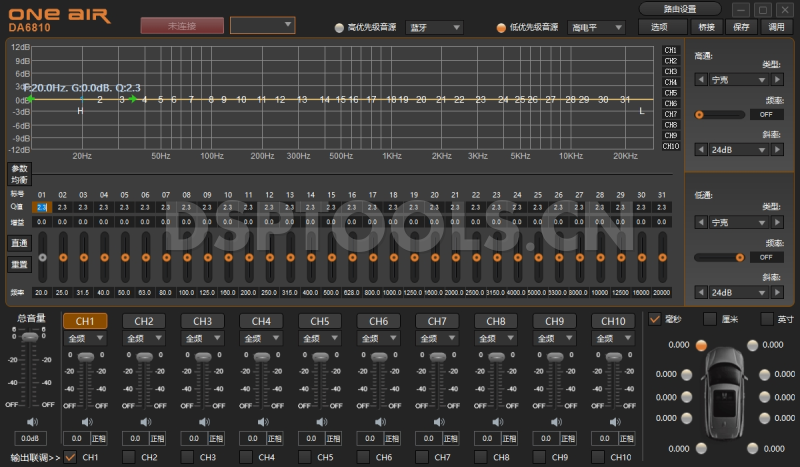Mute CH5 using its speaker icon
This screenshot has width=800, height=467.
pos(320,422)
